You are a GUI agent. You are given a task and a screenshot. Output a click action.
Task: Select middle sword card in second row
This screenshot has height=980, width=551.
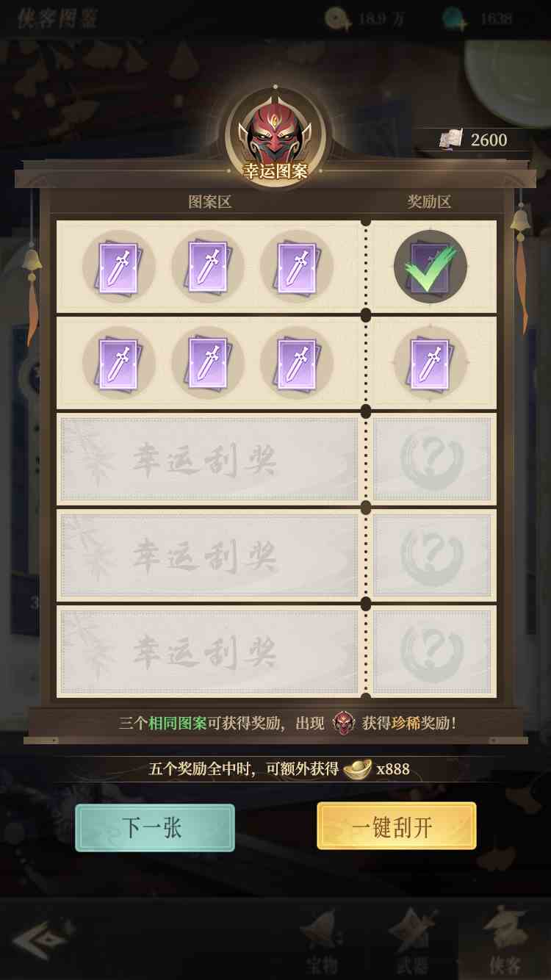pos(208,363)
